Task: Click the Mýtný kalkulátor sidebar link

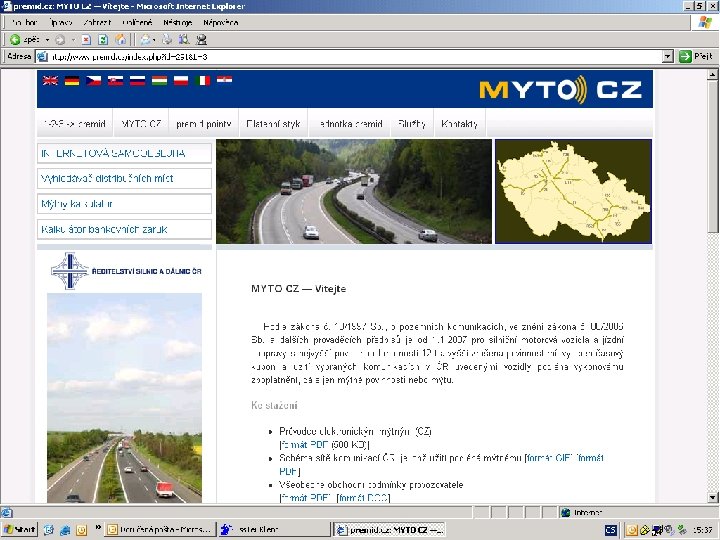Action: click(x=124, y=204)
